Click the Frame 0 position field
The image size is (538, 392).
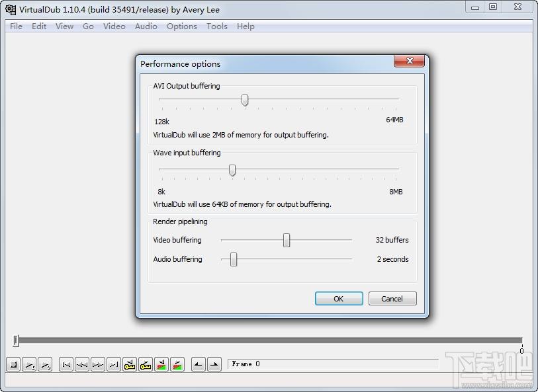[x=333, y=364]
